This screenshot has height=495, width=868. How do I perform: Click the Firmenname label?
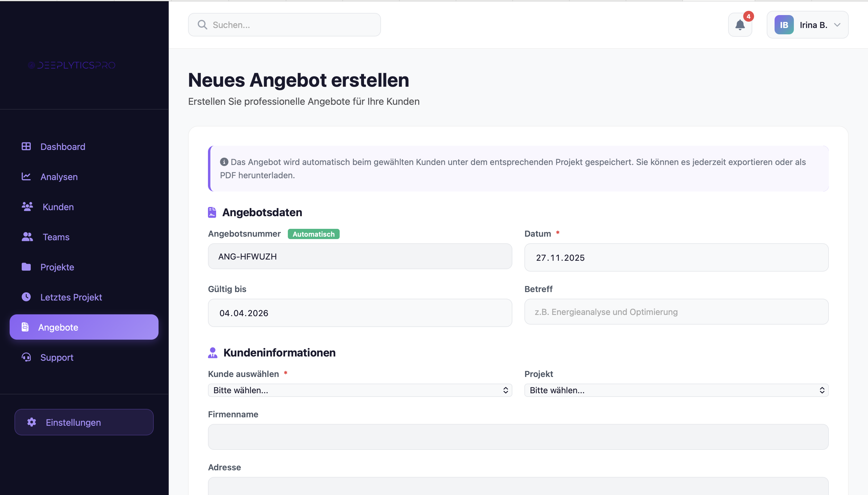[x=233, y=414]
